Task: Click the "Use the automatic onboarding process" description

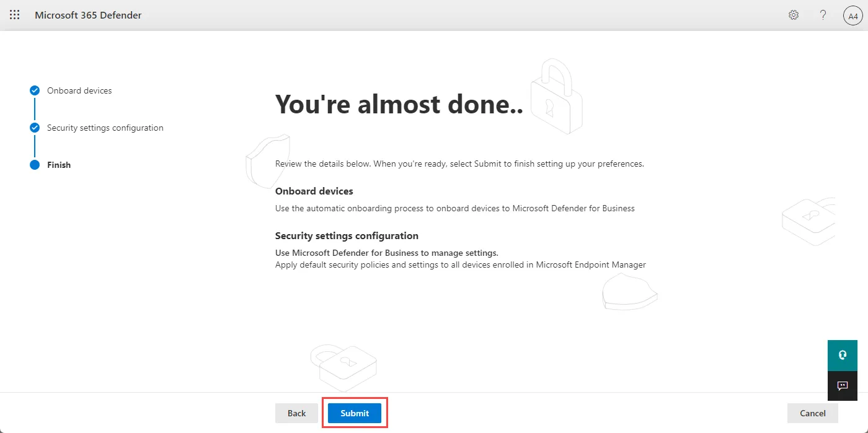Action: coord(455,208)
